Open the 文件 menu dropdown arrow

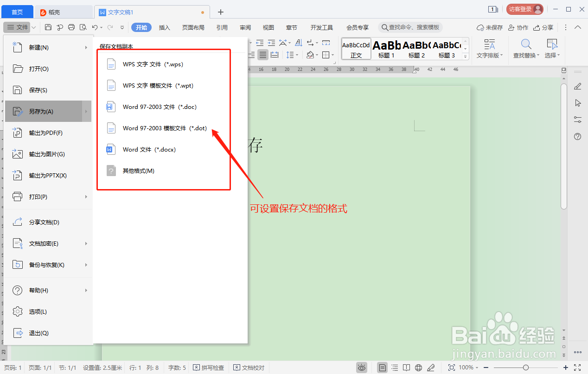tap(34, 27)
